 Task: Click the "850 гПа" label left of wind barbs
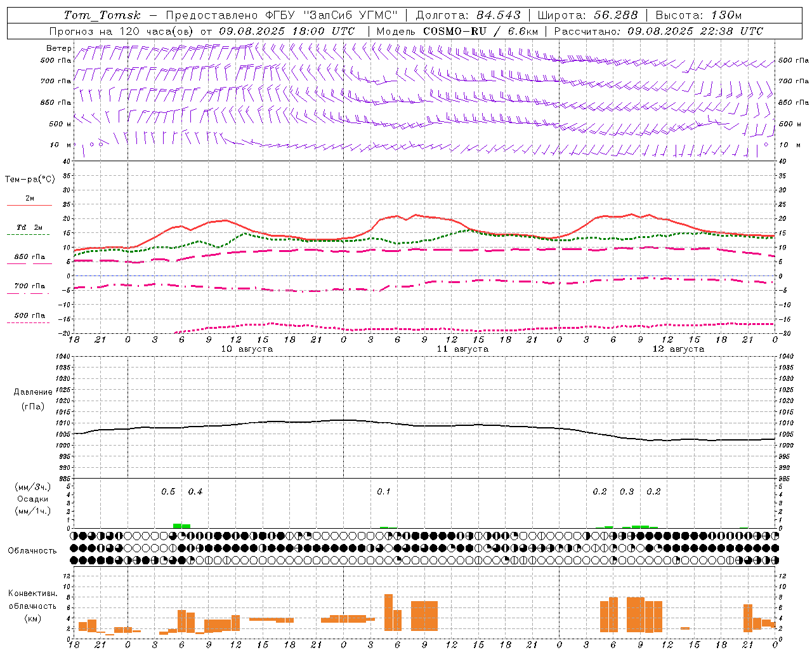[56, 102]
